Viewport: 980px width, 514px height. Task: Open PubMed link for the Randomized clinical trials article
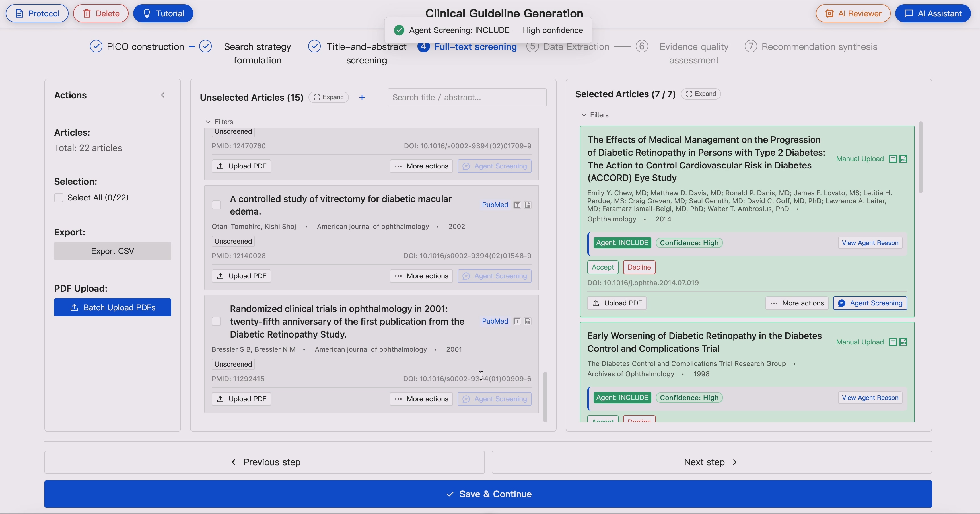[x=495, y=321]
